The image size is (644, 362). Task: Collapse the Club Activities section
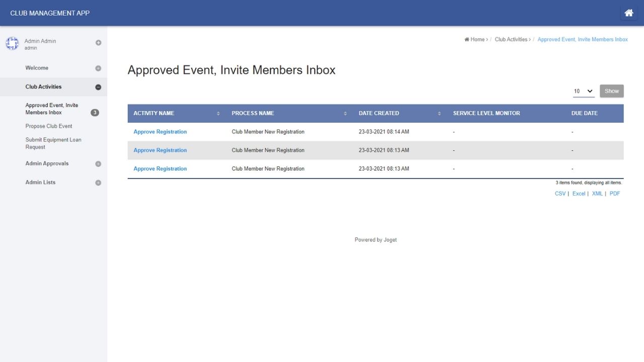(98, 87)
